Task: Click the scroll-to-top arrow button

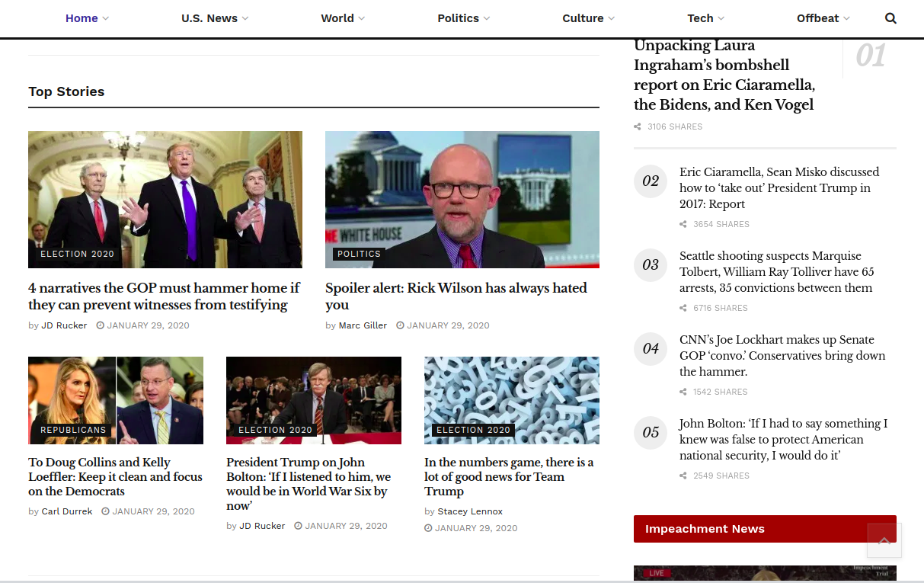Action: tap(884, 540)
